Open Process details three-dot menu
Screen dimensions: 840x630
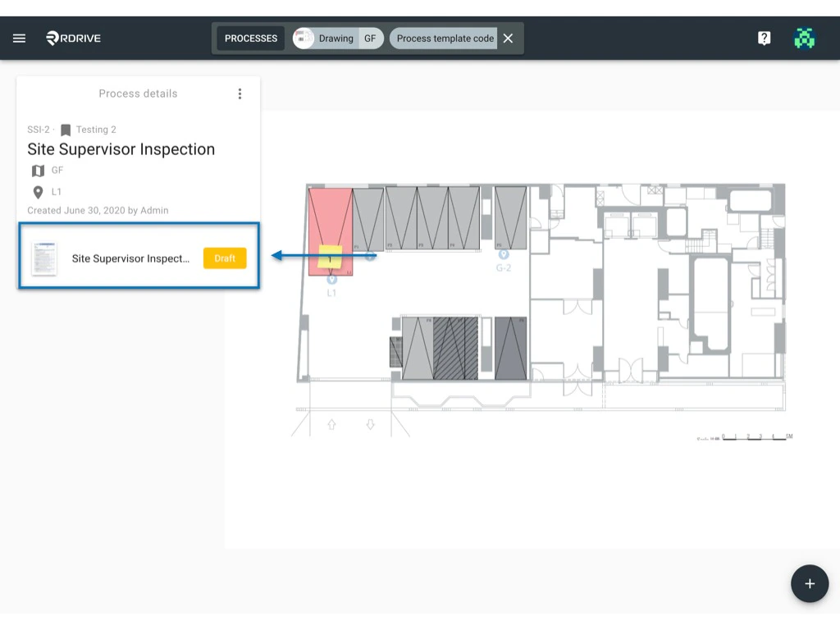(240, 94)
